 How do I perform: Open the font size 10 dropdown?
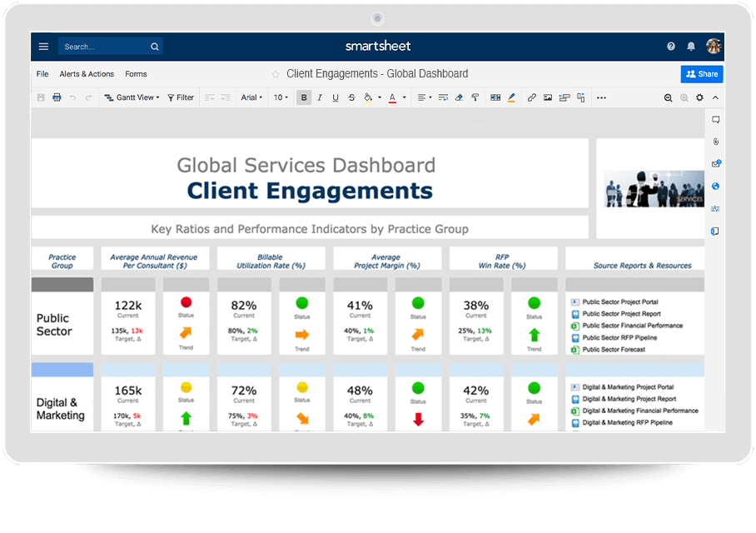click(281, 97)
